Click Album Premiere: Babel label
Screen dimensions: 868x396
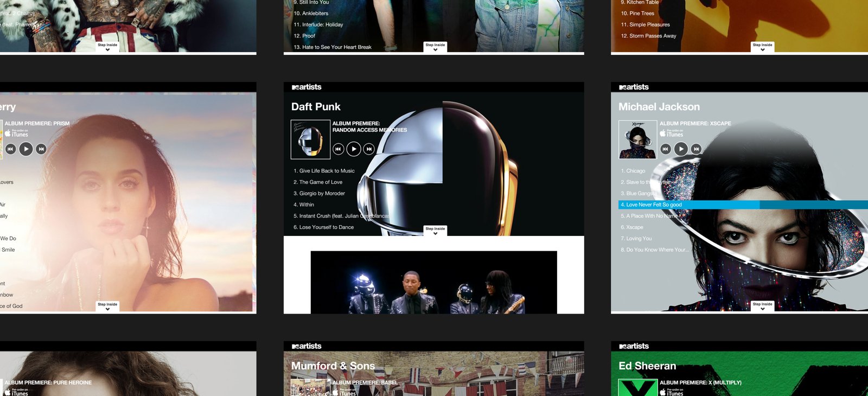[x=365, y=382]
